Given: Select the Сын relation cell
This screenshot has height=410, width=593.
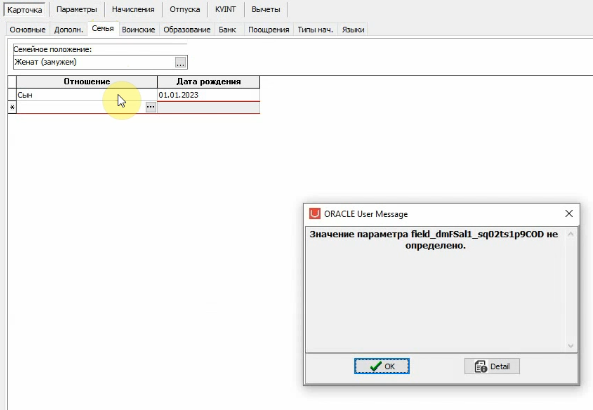Looking at the screenshot, I should (87, 95).
